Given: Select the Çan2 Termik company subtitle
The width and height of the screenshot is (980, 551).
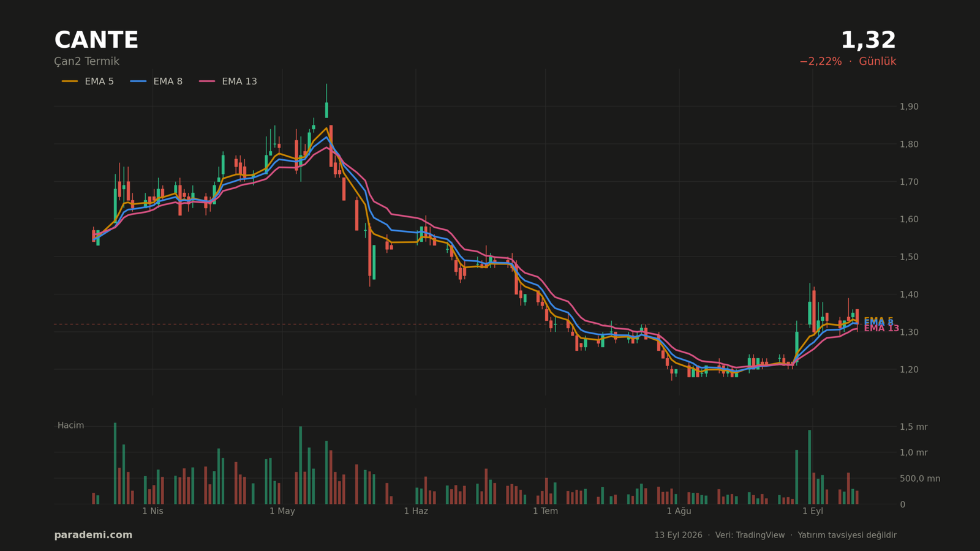Looking at the screenshot, I should tap(86, 62).
